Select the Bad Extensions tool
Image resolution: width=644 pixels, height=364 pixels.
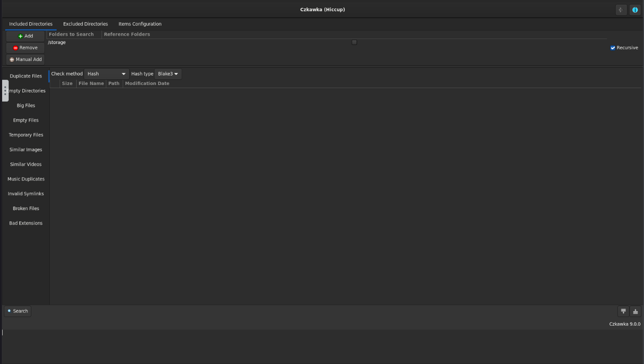[x=26, y=223]
